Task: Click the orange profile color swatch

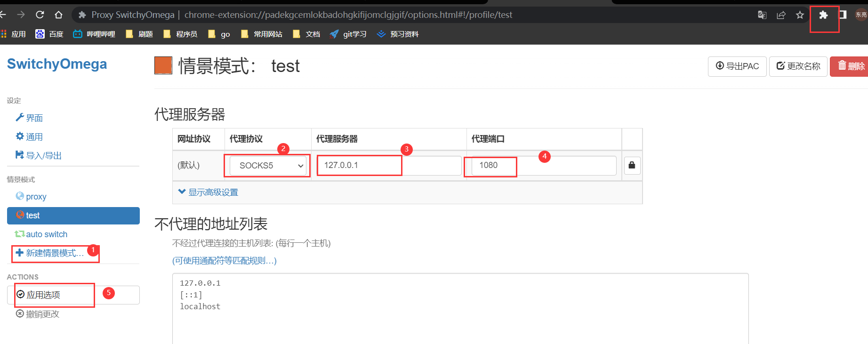Action: pyautogui.click(x=163, y=65)
